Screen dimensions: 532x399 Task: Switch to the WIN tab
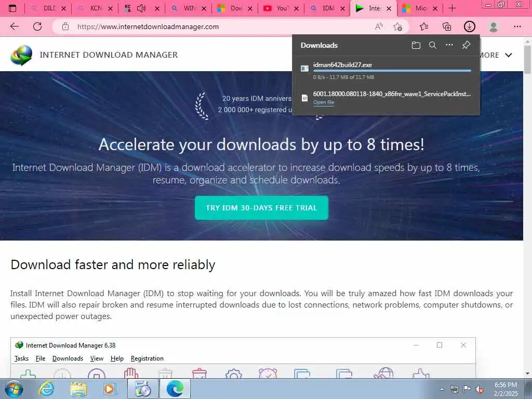[188, 8]
